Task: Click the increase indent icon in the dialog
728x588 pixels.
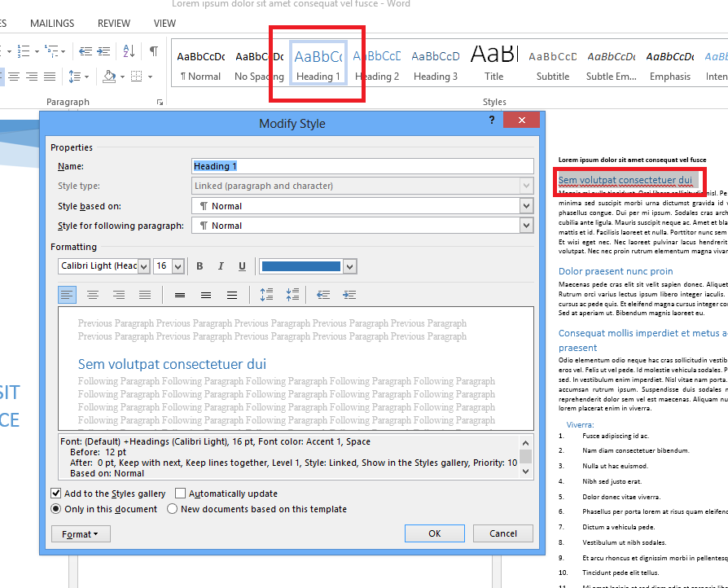Action: [x=349, y=295]
